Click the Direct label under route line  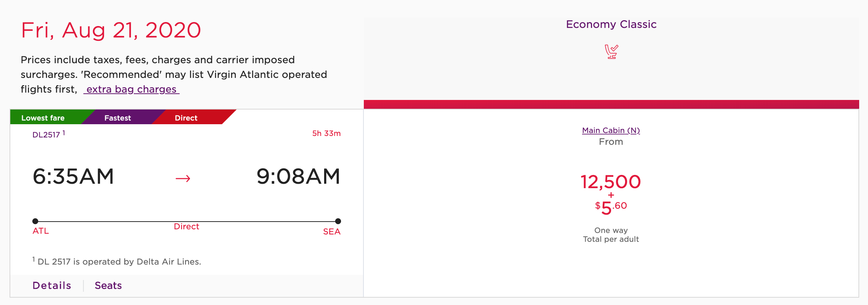[186, 227]
